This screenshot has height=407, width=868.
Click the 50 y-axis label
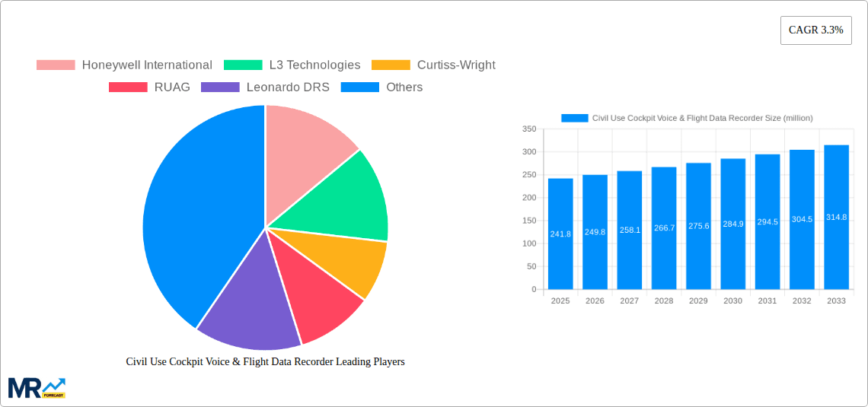[531, 266]
